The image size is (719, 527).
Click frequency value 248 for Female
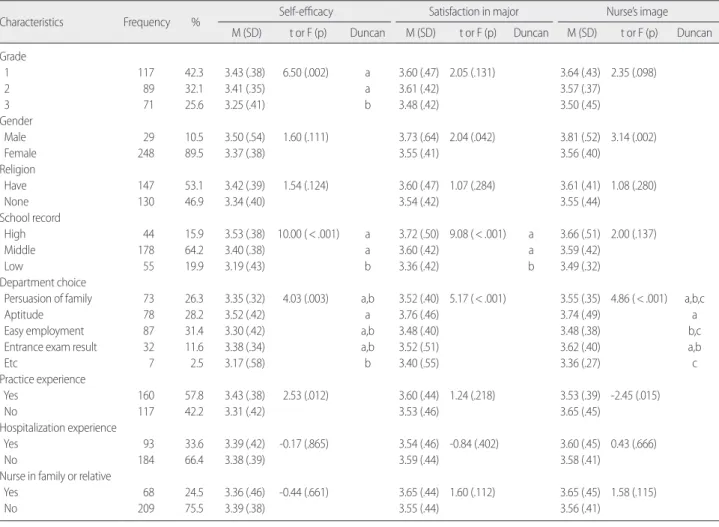pos(146,153)
